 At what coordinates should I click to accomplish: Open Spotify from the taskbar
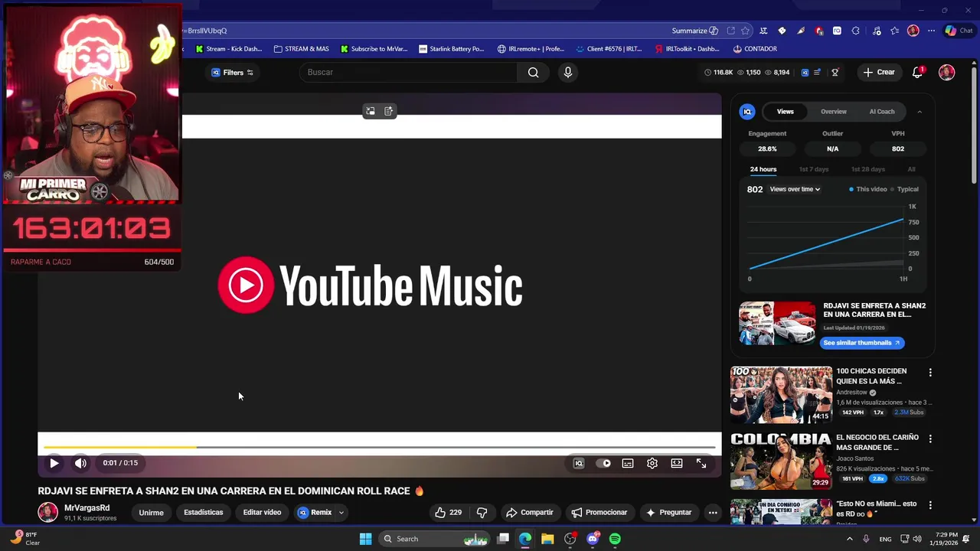click(x=615, y=539)
